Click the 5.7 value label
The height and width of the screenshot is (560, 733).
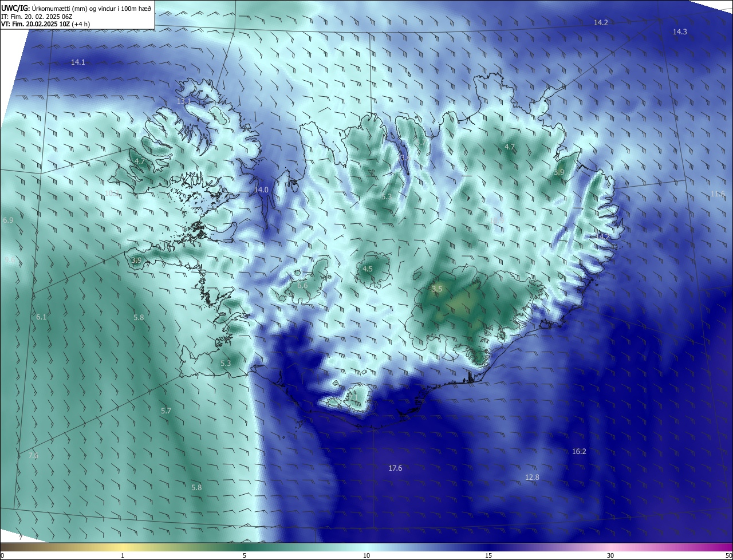(x=166, y=411)
